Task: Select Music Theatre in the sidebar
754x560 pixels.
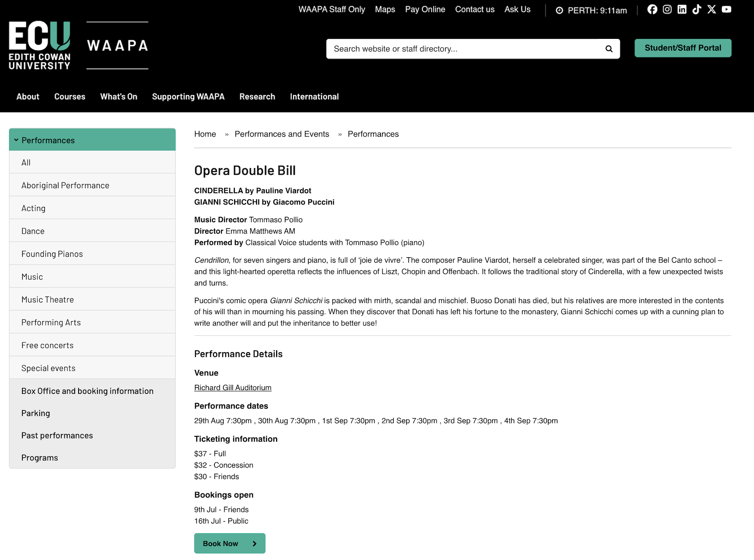Action: click(x=92, y=300)
